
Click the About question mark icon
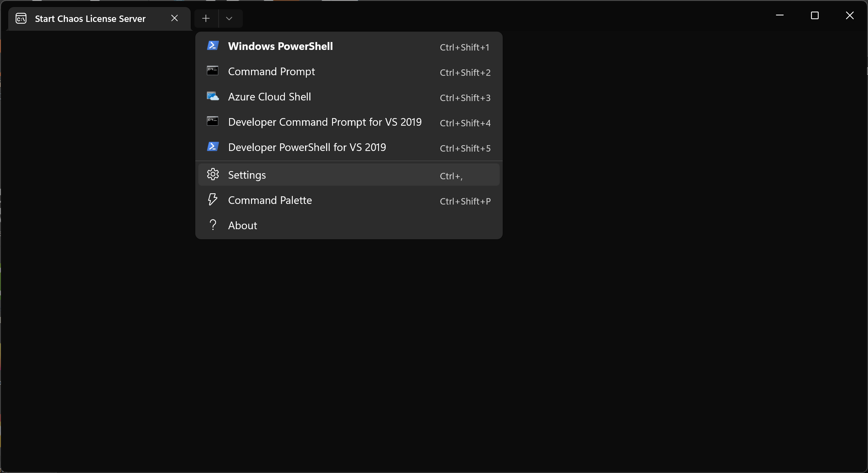coord(213,225)
